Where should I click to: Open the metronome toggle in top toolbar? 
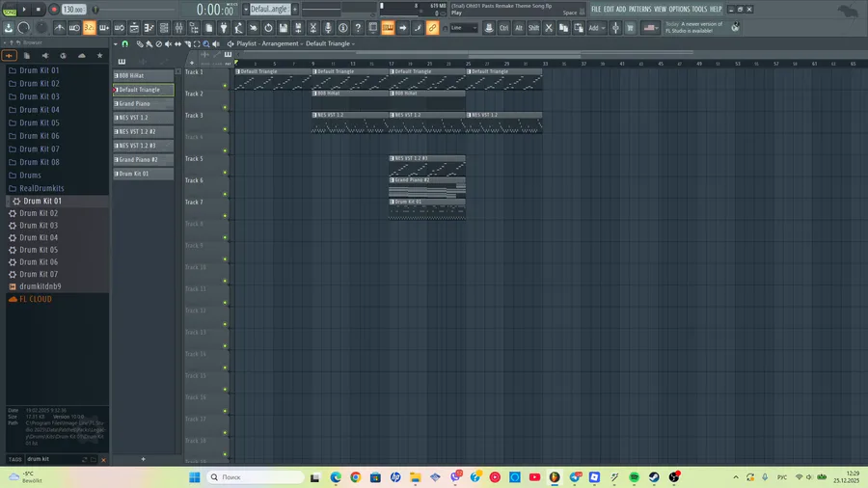pyautogui.click(x=60, y=28)
